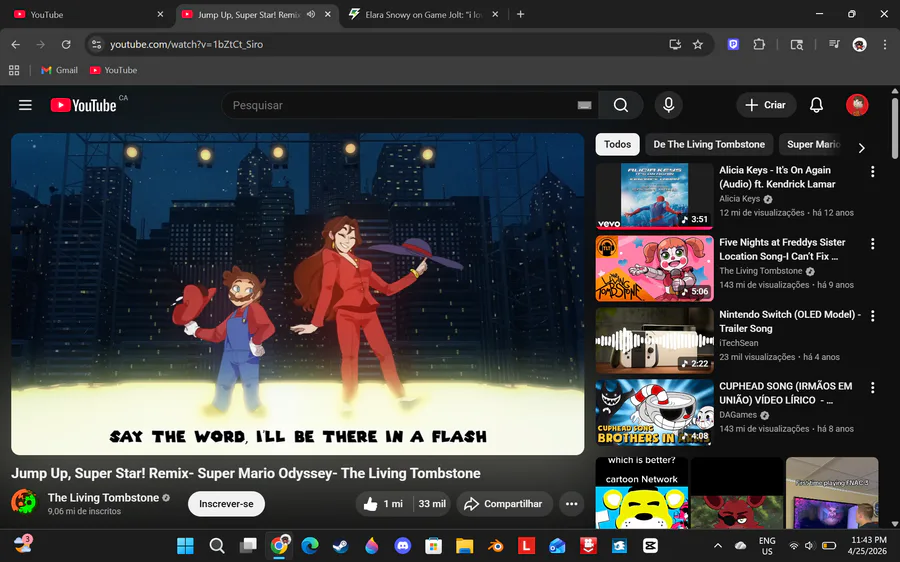Open a new browser tab
The width and height of the screenshot is (900, 562).
coord(520,14)
